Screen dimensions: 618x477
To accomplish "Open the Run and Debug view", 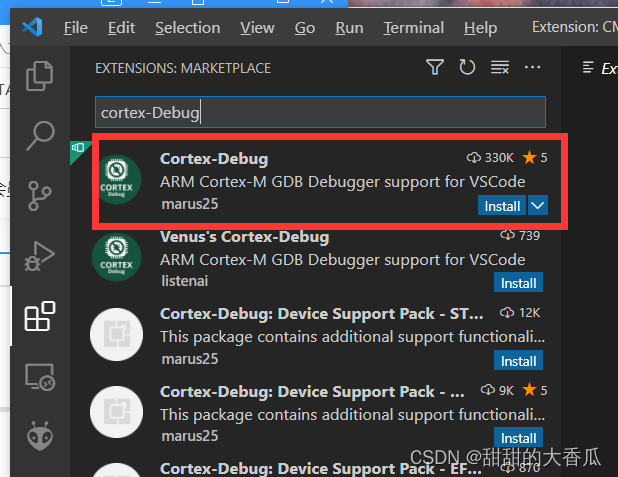I will pos(39,256).
